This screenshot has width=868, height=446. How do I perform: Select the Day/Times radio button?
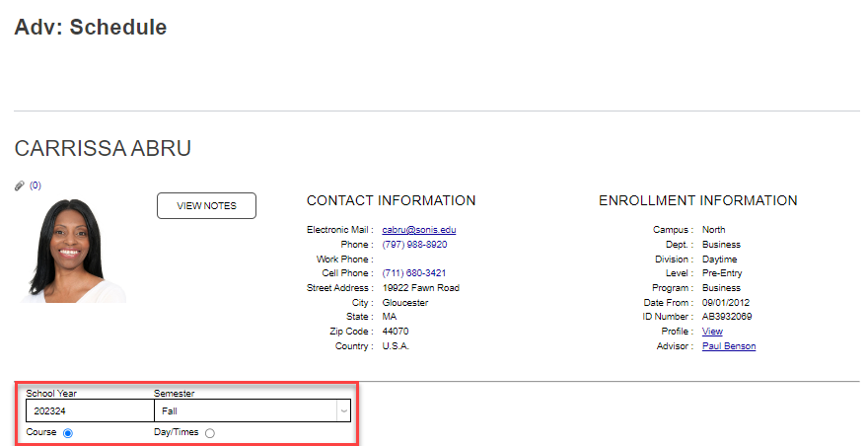(x=210, y=433)
